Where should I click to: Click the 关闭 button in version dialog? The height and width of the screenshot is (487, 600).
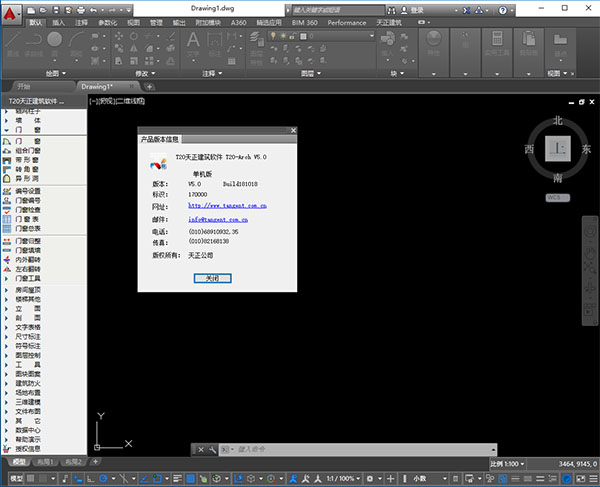[212, 278]
